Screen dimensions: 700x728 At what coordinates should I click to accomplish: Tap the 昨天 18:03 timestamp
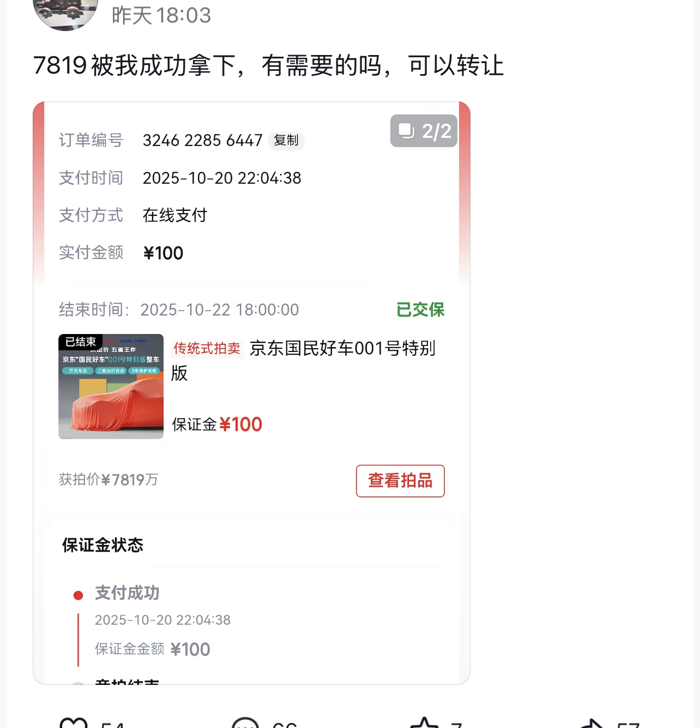coord(161,15)
